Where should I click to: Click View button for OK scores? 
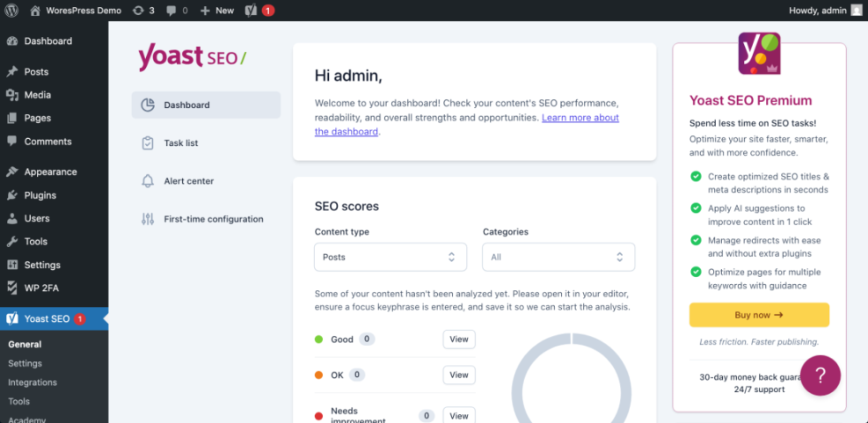pyautogui.click(x=459, y=375)
